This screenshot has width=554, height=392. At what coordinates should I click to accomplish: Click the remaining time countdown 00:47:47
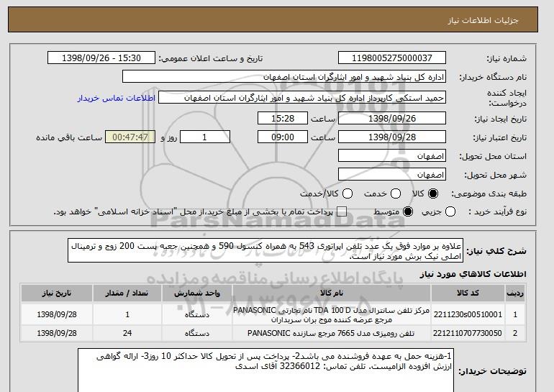pos(130,137)
